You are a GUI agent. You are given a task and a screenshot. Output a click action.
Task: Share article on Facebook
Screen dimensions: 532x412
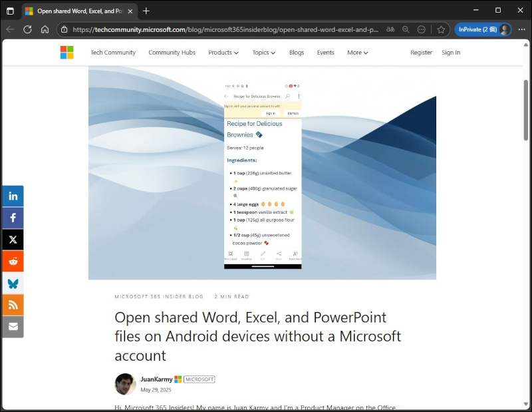pyautogui.click(x=13, y=218)
